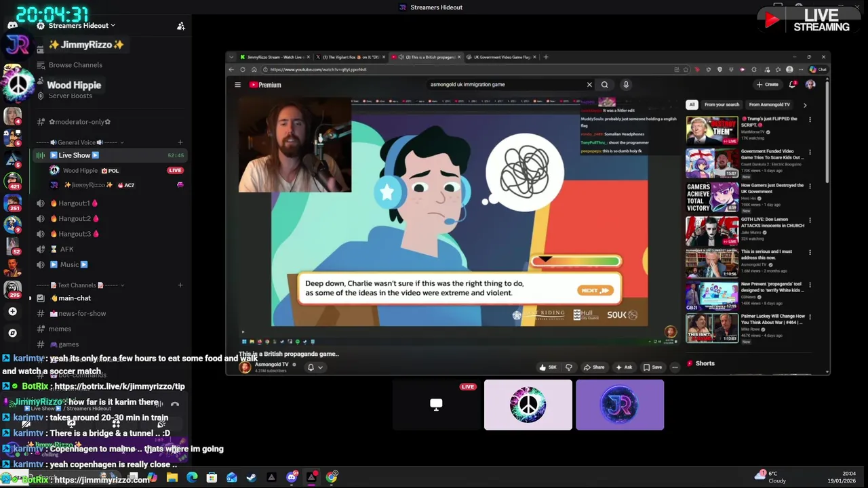Switch to UK Government Video Game tab
This screenshot has width=868, height=488.
click(502, 57)
